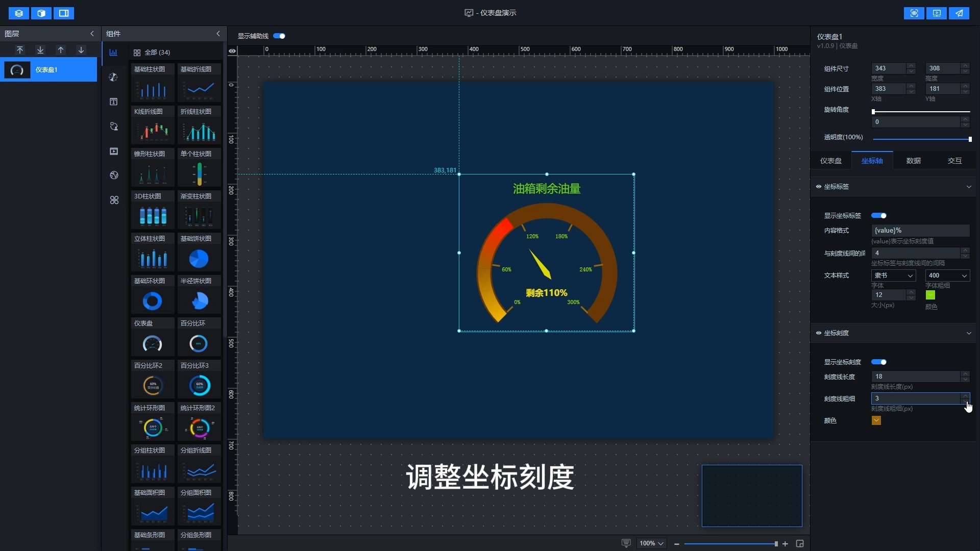The image size is (980, 551).
Task: Select the 仪表盘 chart type icon
Action: pyautogui.click(x=152, y=343)
